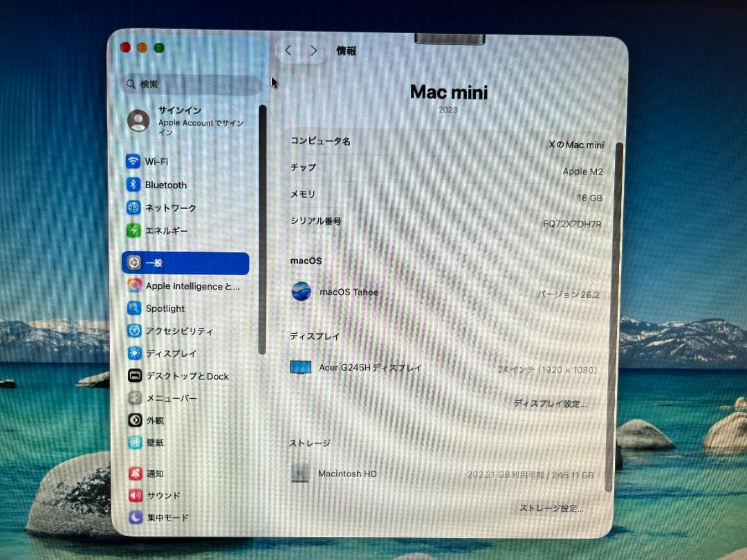The width and height of the screenshot is (747, 560).
Task: Click the forward chevron in the toolbar
Action: click(x=314, y=51)
